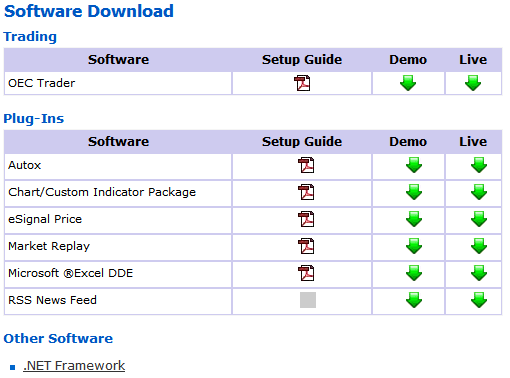The image size is (510, 378).
Task: Click the Plug-Ins table Demo header
Action: [408, 142]
